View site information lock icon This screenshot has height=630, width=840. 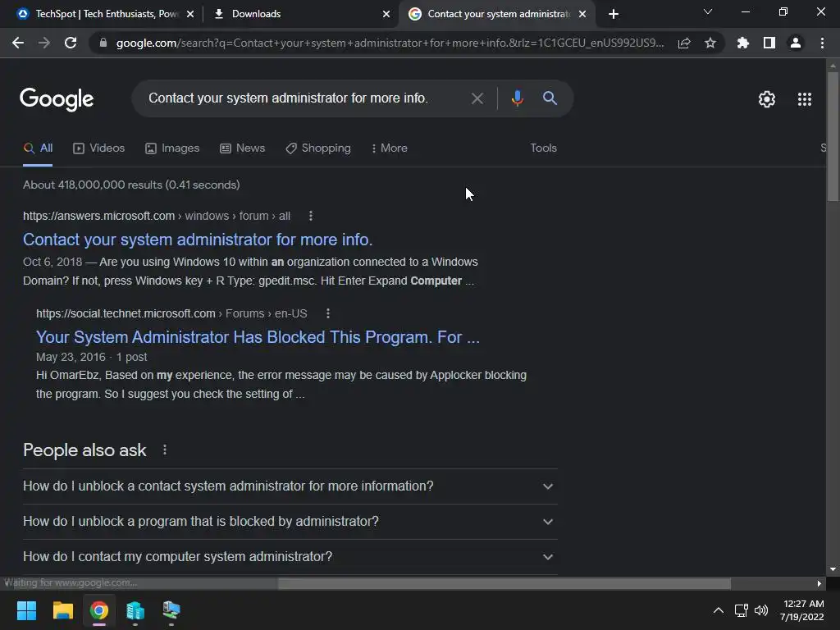(103, 43)
